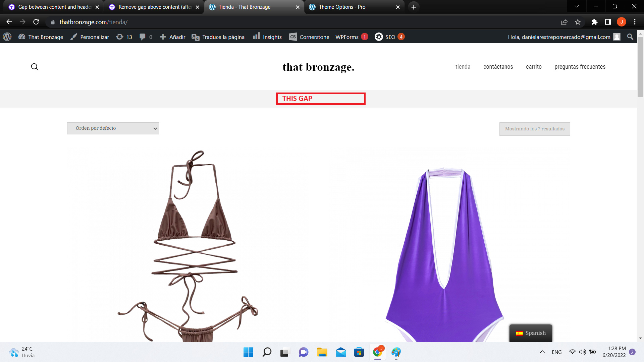Open the Comments bubble in admin bar
644x362 pixels.
[x=146, y=37]
